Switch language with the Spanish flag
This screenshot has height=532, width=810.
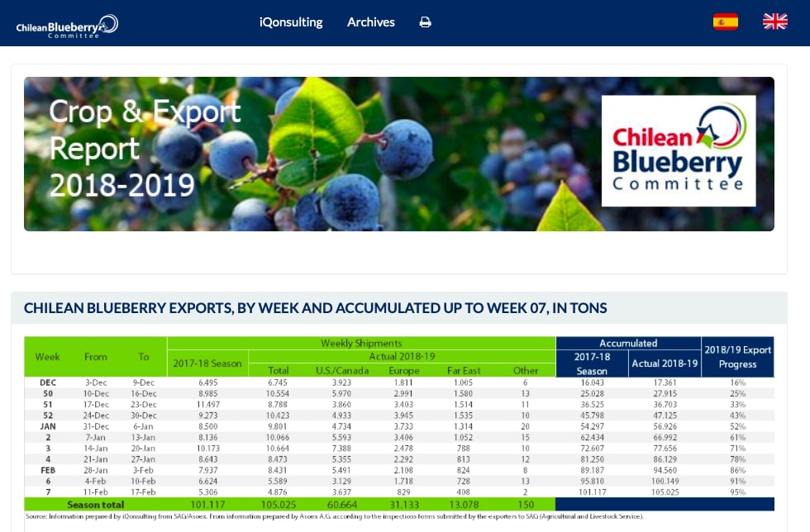click(x=726, y=21)
